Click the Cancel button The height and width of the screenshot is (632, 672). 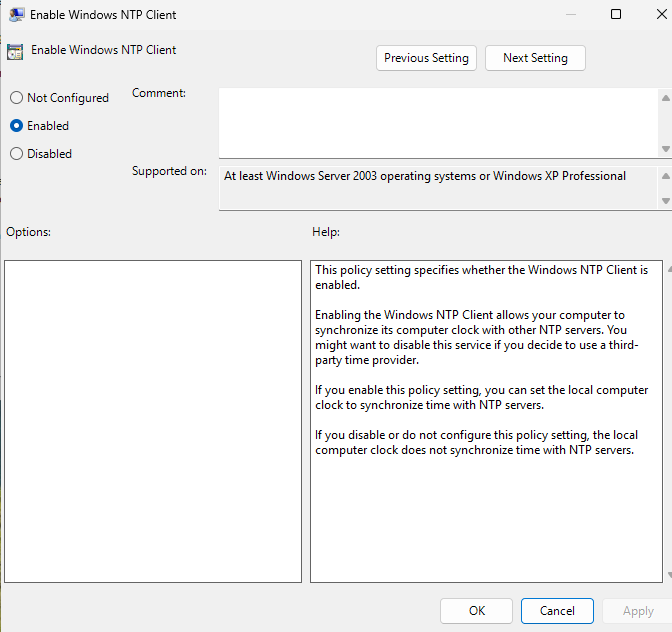pyautogui.click(x=557, y=611)
